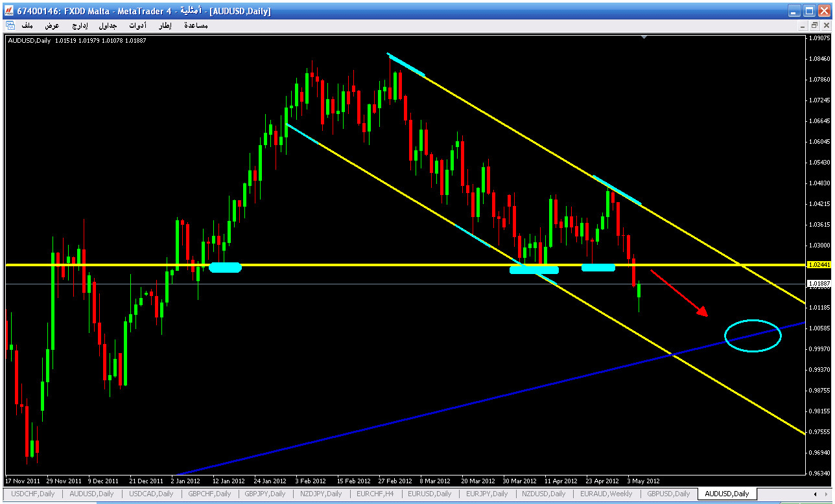Switch to the GBPCHF,Daily chart tab
Image resolution: width=835 pixels, height=504 pixels.
210,494
